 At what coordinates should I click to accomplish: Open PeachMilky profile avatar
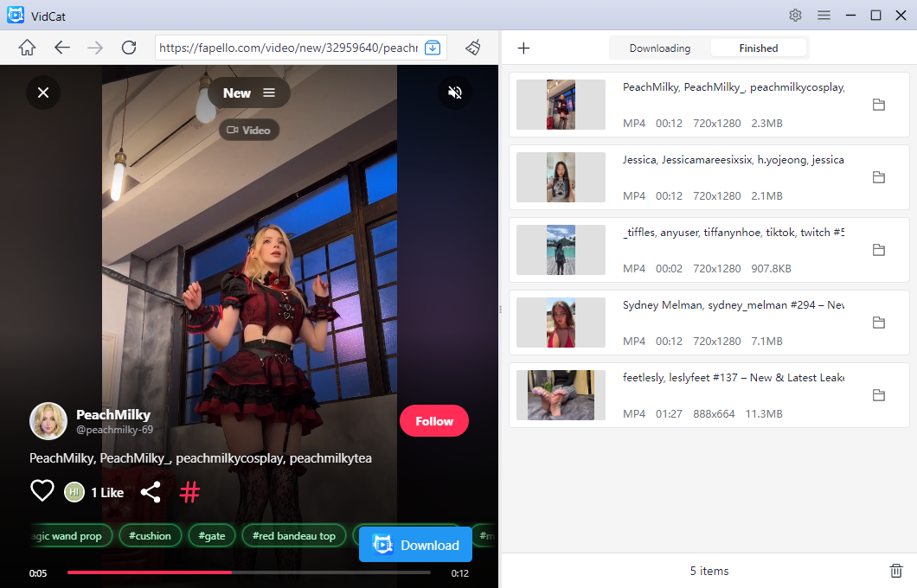(48, 421)
